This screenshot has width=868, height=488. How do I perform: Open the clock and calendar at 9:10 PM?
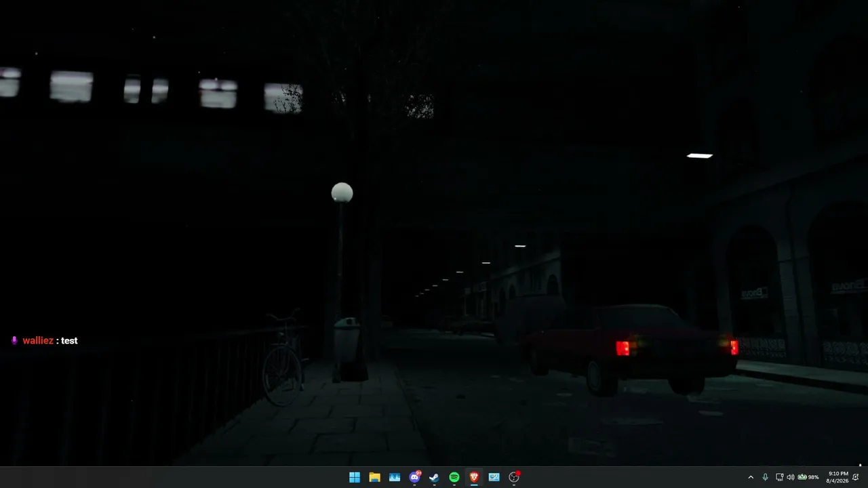838,477
